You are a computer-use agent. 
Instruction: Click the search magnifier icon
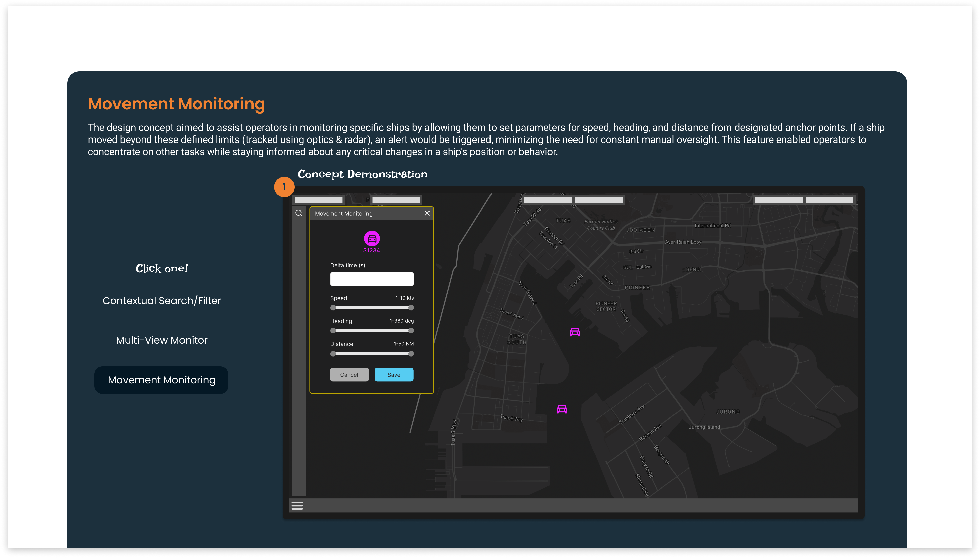[x=299, y=213]
